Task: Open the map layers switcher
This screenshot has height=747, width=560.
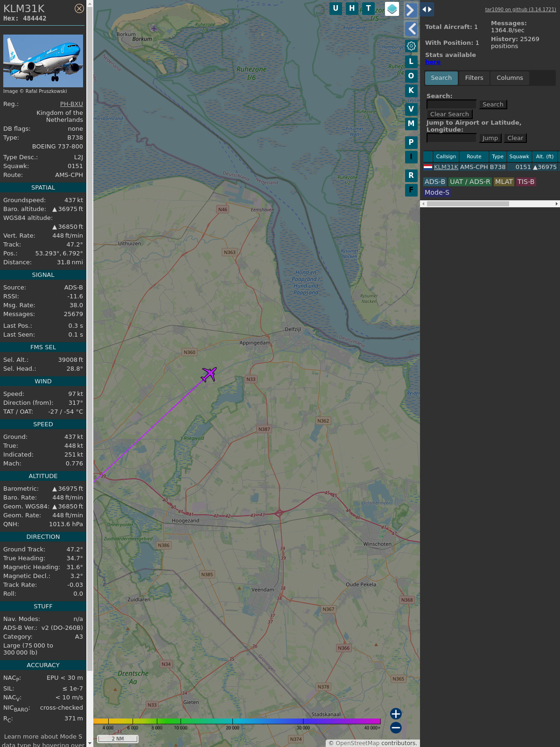Action: (392, 9)
